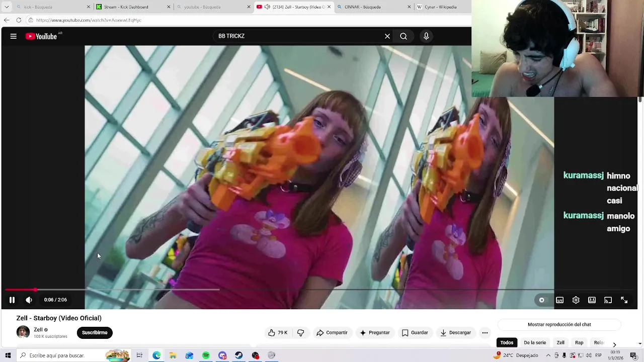Open the YouTube hamburger guide menu
Image resolution: width=644 pixels, height=362 pixels.
tap(14, 36)
